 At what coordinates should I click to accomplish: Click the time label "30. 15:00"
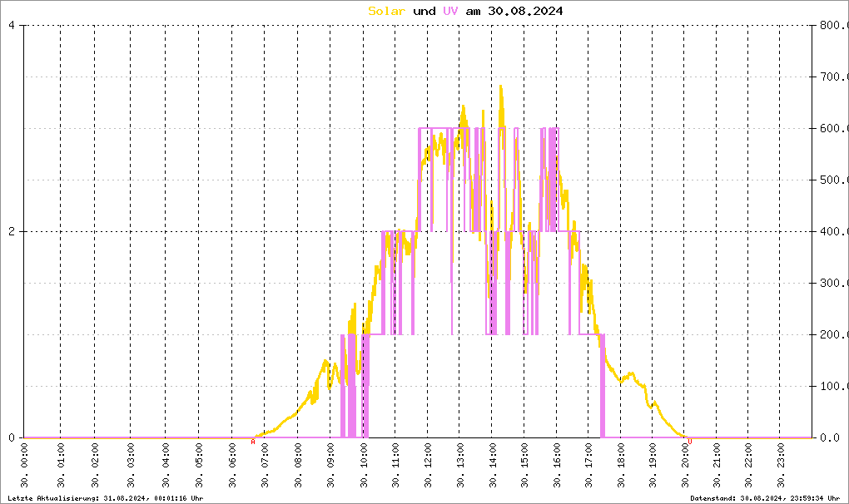[524, 465]
